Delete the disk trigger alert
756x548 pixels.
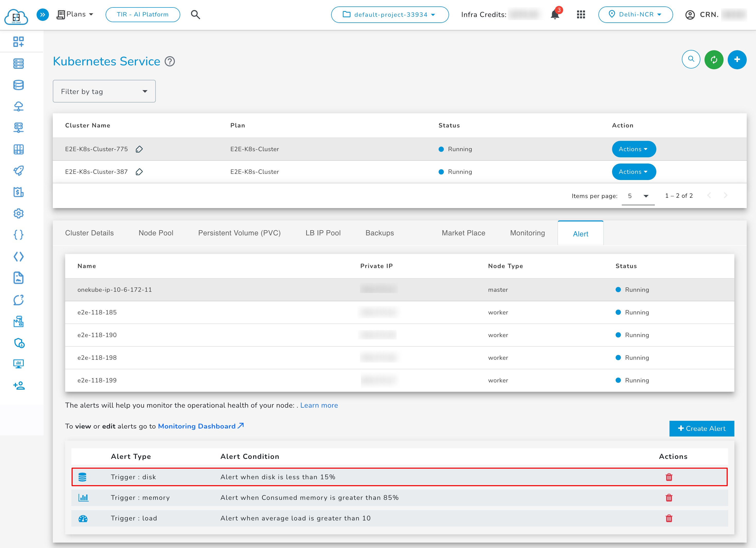pyautogui.click(x=669, y=477)
